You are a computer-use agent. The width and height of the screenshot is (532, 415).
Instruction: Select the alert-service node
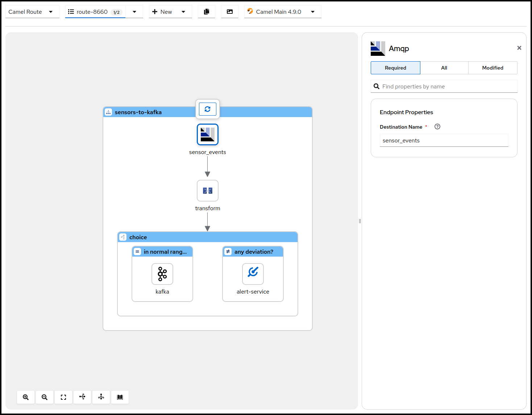(253, 274)
